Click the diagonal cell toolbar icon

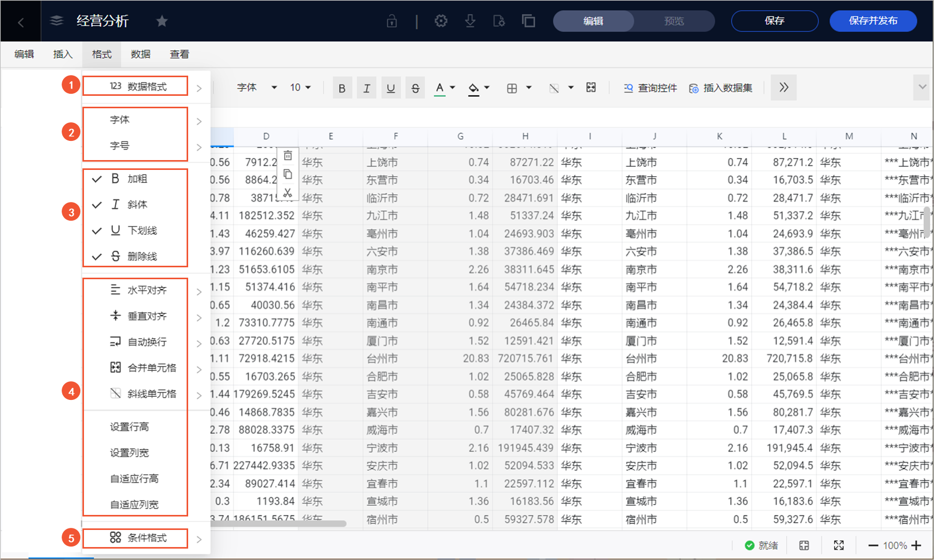coord(554,88)
